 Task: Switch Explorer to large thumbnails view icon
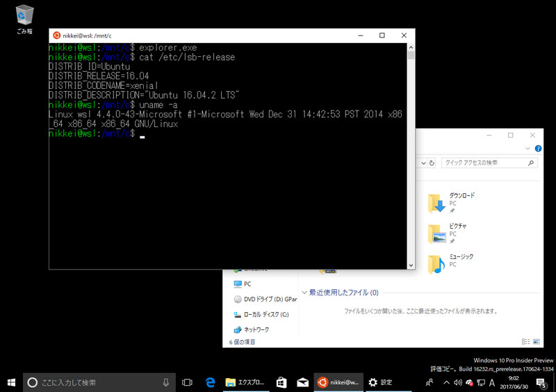pos(537,342)
